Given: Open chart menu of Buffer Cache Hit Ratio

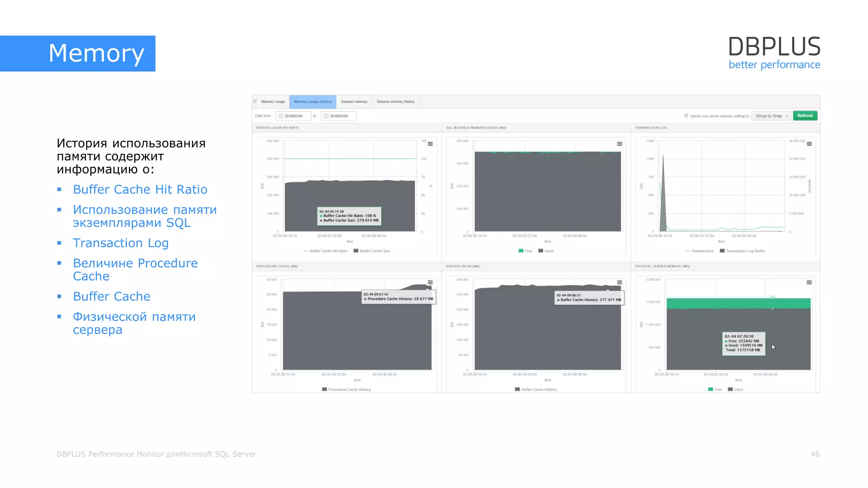Looking at the screenshot, I should click(x=430, y=144).
